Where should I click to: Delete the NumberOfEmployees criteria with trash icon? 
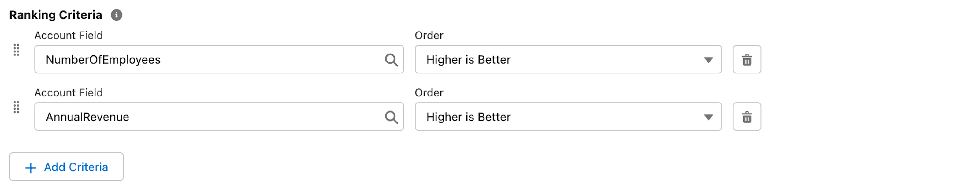pos(746,60)
